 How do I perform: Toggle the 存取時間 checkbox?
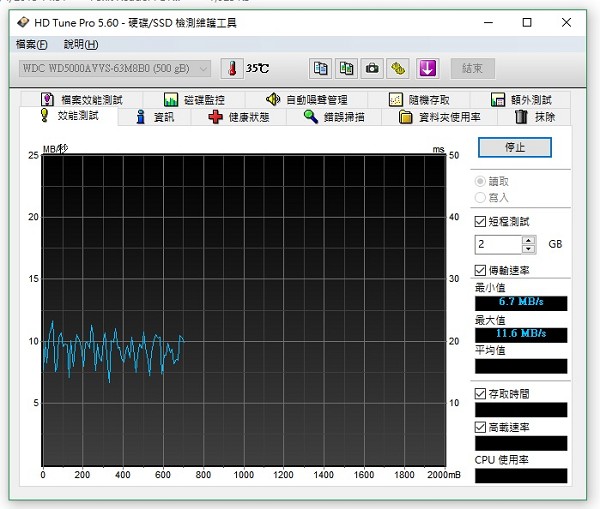point(480,394)
